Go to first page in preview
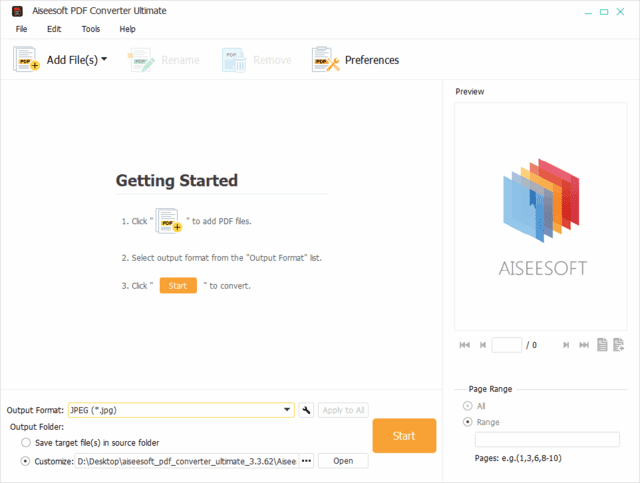Viewport: 640px width, 483px height. tap(464, 345)
